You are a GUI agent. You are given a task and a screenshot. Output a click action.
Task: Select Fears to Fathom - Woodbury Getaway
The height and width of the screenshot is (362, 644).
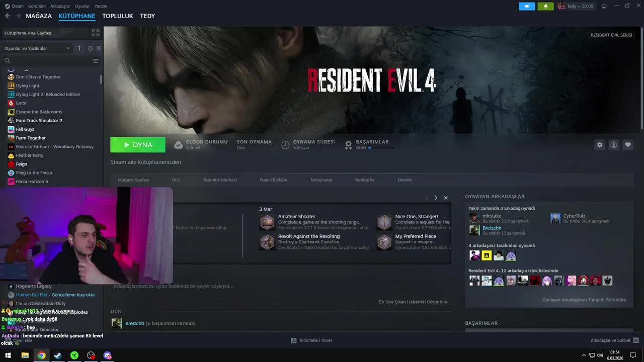54,147
